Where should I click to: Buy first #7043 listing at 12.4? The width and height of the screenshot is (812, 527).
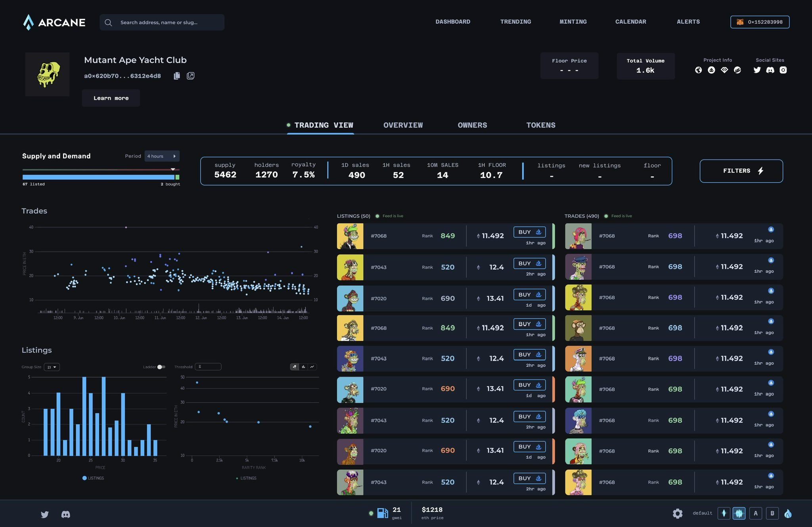pyautogui.click(x=529, y=263)
